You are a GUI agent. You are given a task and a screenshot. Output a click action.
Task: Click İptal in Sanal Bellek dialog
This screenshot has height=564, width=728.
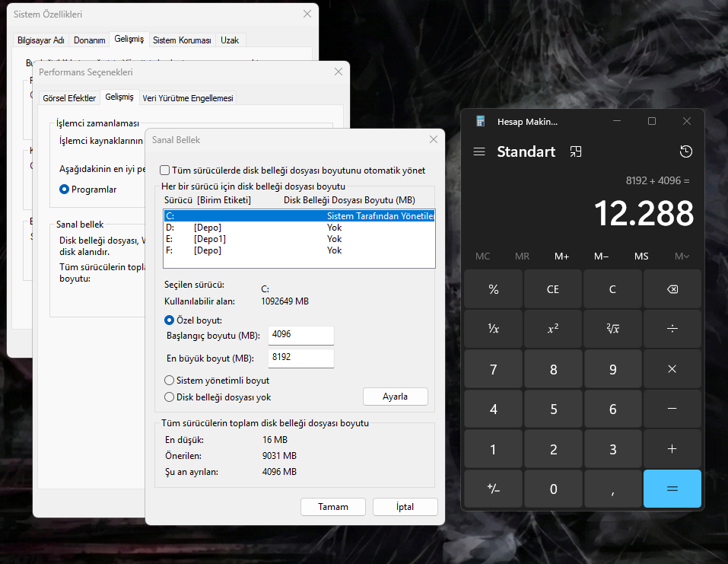click(405, 506)
